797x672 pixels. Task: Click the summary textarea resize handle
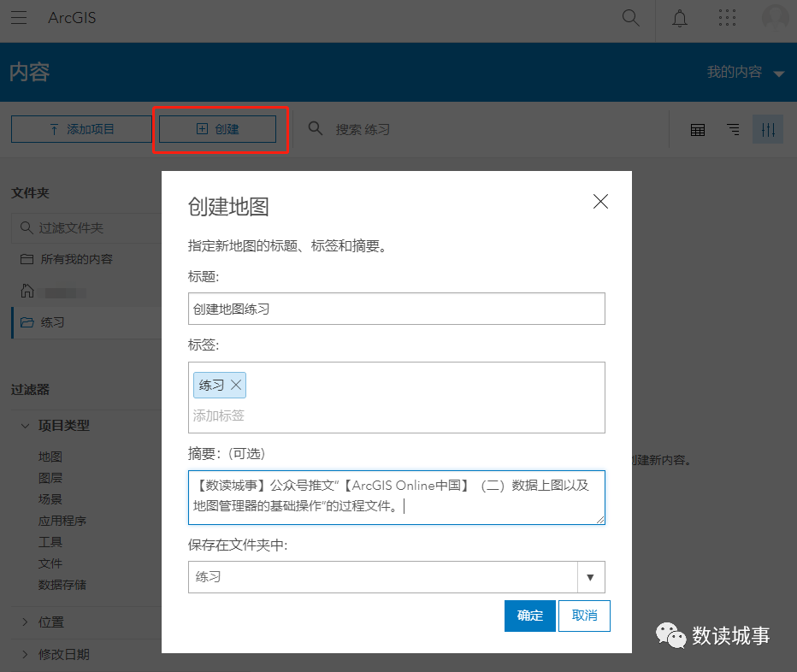600,520
